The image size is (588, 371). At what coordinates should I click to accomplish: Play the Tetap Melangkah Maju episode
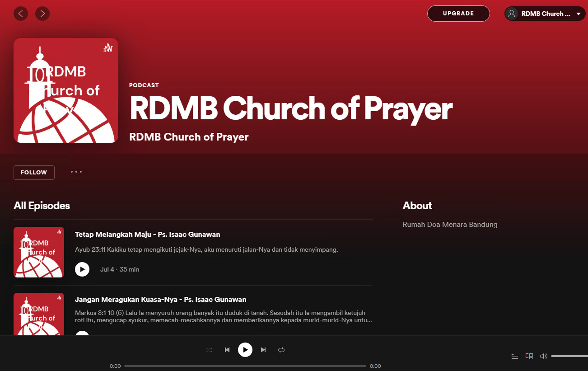tap(82, 269)
